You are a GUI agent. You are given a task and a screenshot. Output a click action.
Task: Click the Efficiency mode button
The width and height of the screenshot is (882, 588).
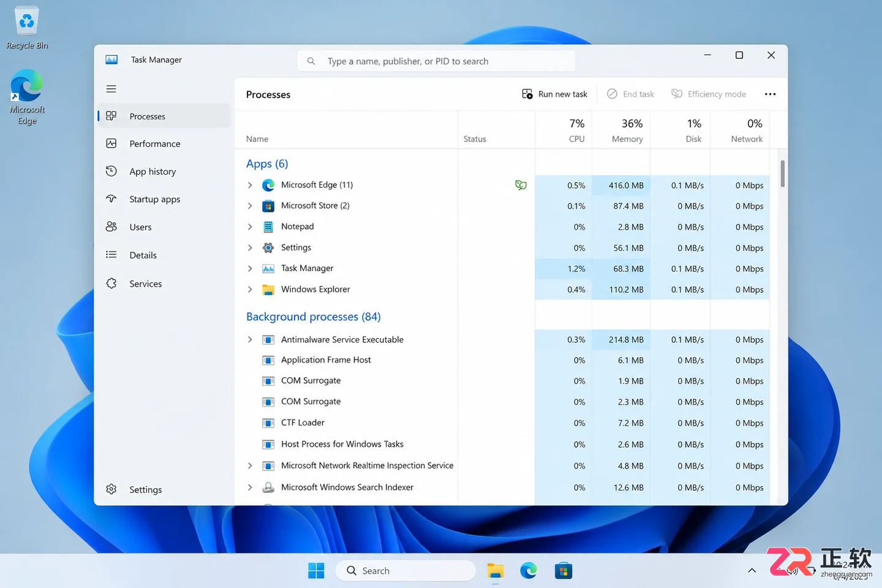709,94
